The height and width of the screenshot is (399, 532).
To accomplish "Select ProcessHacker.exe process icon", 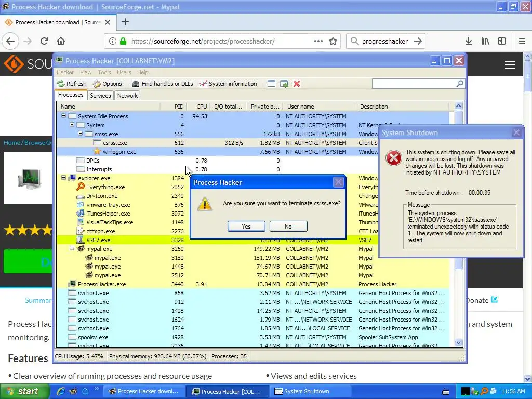I will point(72,284).
